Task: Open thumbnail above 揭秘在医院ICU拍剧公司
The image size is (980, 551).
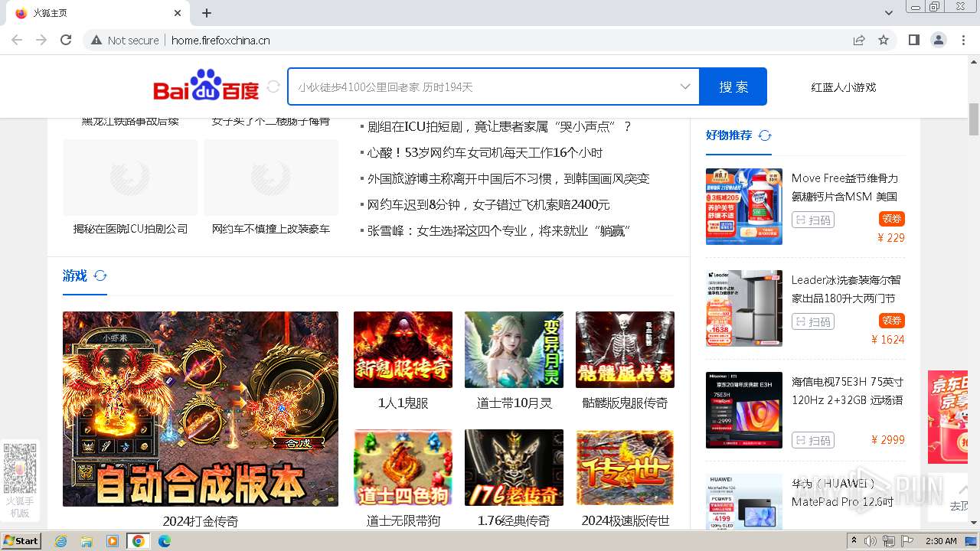Action: (130, 178)
